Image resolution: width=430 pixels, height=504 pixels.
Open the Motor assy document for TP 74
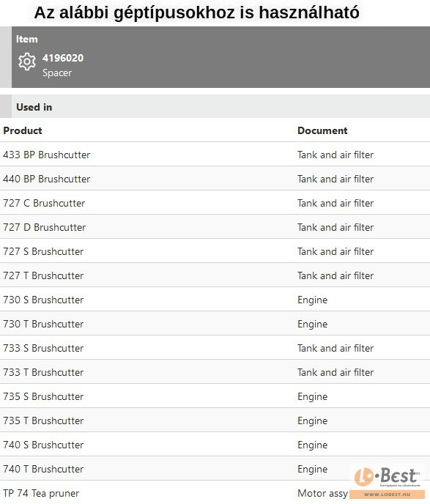(322, 494)
